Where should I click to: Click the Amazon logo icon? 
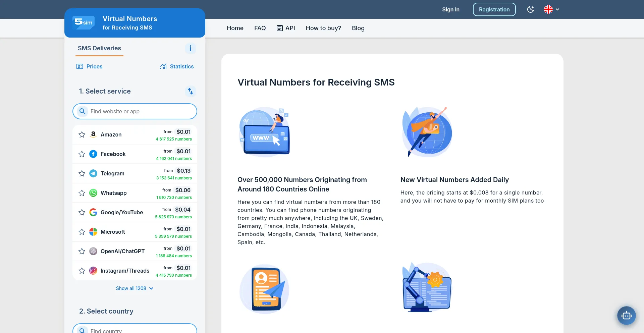tap(93, 134)
